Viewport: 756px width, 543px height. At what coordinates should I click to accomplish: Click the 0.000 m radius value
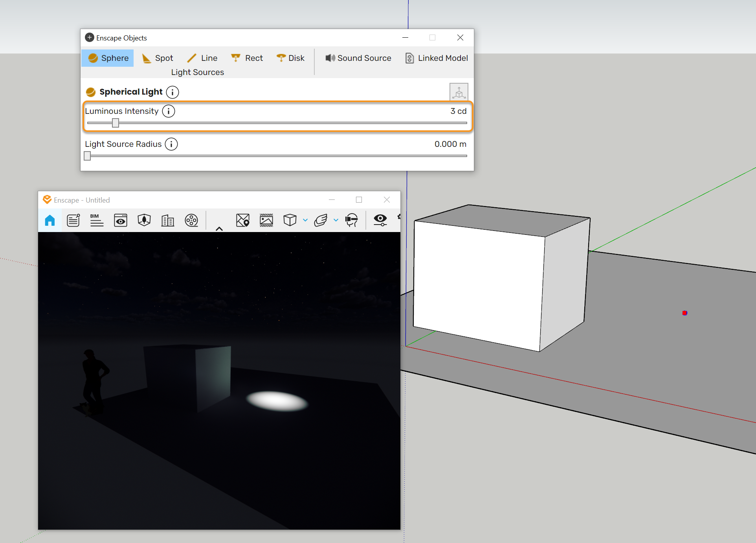tap(450, 144)
